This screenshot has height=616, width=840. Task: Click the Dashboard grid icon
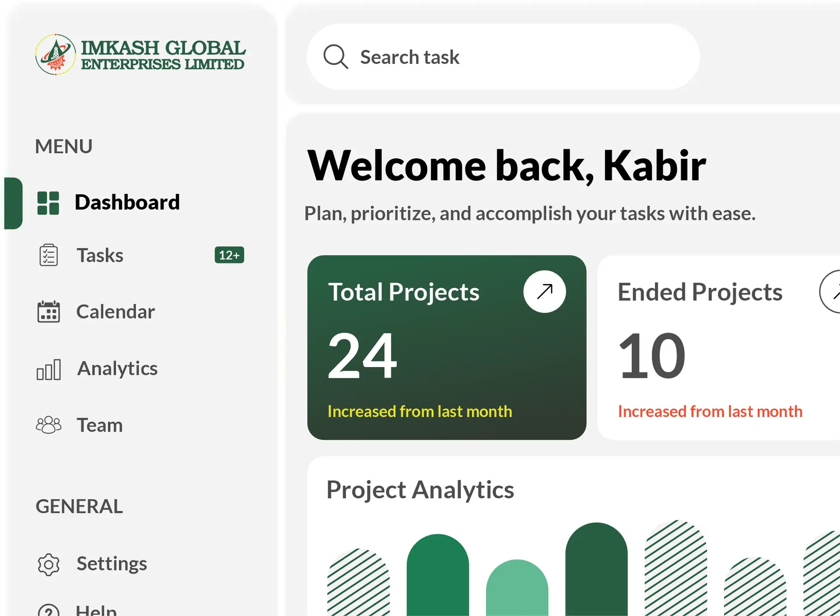48,203
